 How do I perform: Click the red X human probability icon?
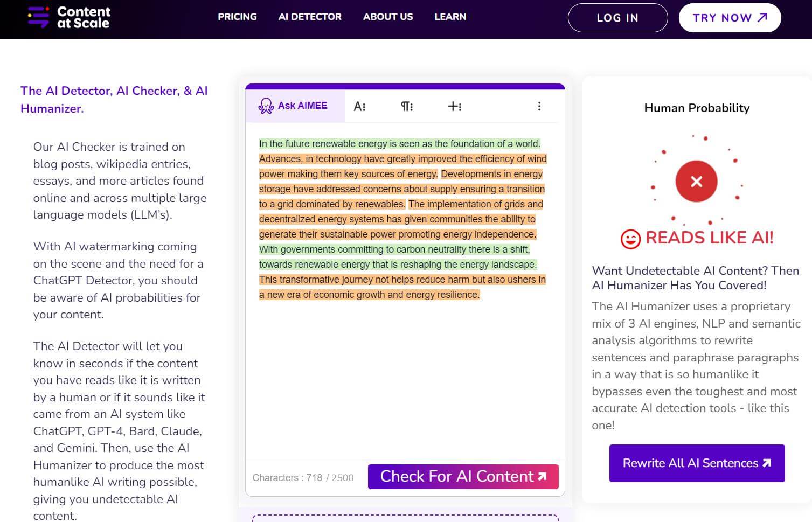pyautogui.click(x=696, y=182)
